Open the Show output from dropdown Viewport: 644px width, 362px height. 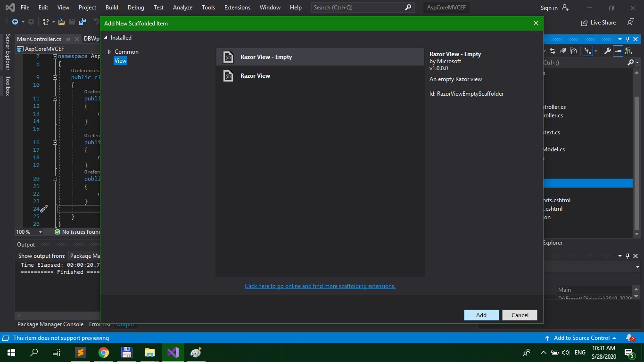(x=84, y=256)
